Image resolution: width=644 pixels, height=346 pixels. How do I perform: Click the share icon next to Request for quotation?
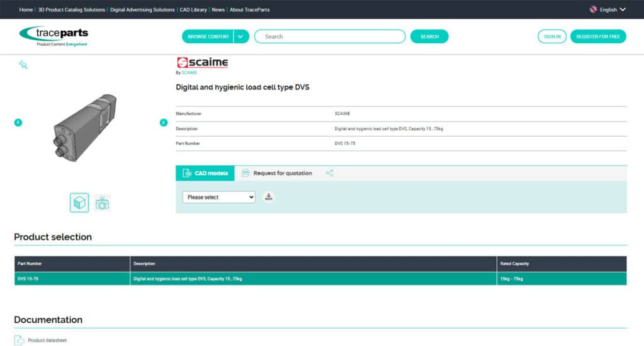(330, 173)
